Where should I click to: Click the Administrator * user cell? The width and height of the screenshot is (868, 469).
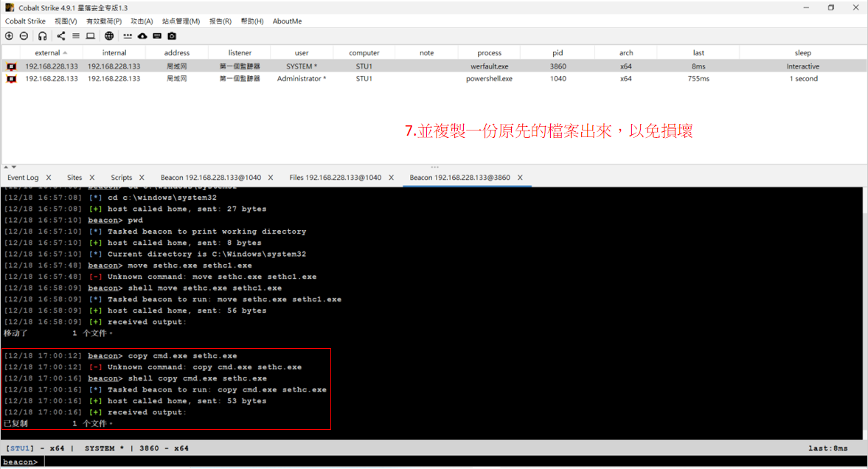pyautogui.click(x=302, y=79)
